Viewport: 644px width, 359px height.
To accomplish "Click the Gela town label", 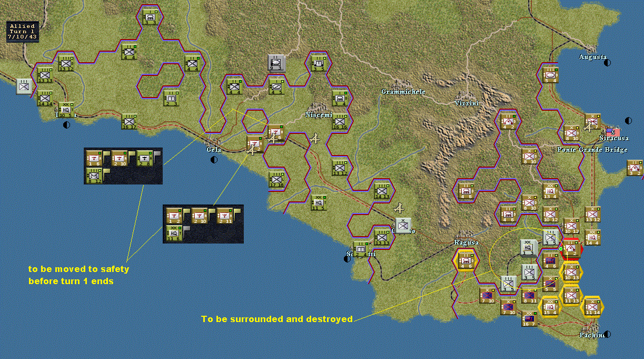I will (213, 150).
